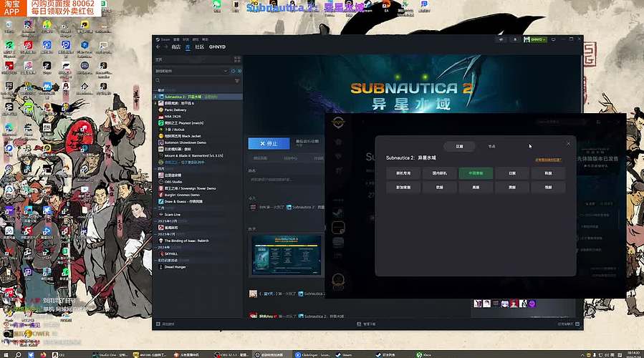Switch Steam library to grid view icon
The image size is (644, 358).
point(237,59)
